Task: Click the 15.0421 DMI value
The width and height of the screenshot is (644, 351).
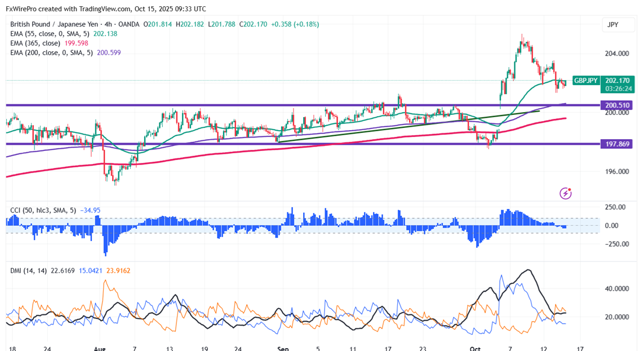Action: click(x=91, y=270)
